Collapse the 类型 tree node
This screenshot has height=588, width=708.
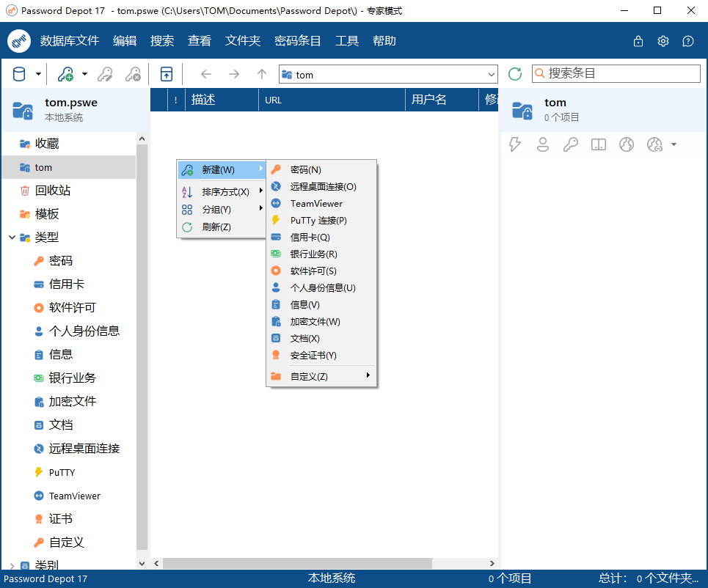(12, 238)
